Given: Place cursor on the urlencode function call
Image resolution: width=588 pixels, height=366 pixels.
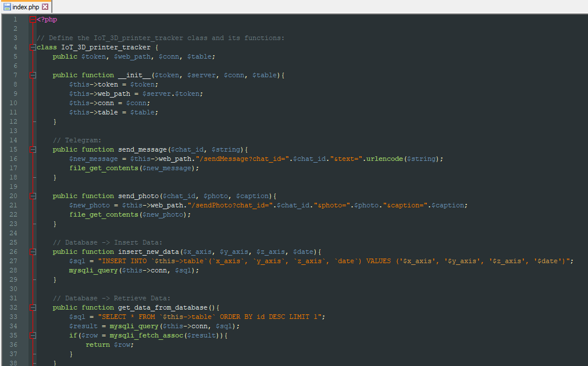Looking at the screenshot, I should [x=386, y=159].
